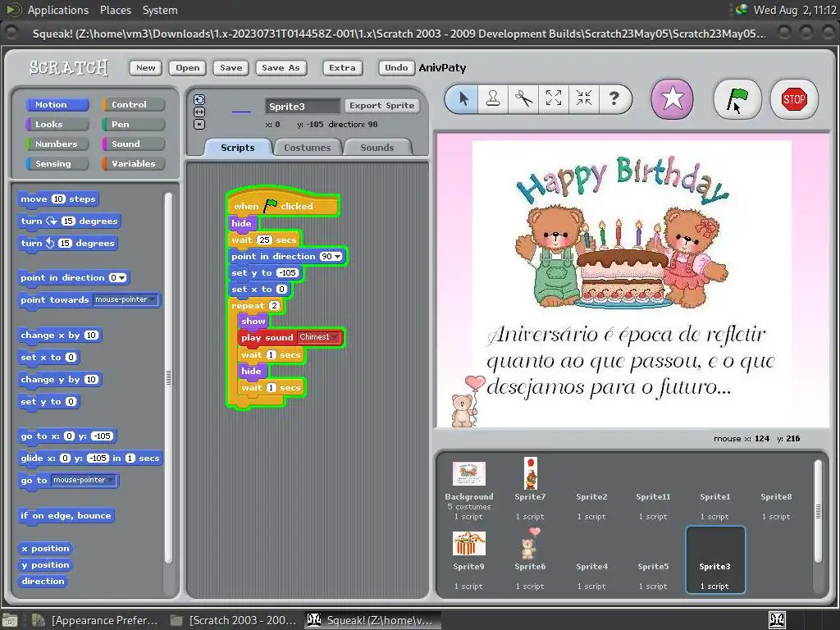Click the Undo button

(x=396, y=67)
